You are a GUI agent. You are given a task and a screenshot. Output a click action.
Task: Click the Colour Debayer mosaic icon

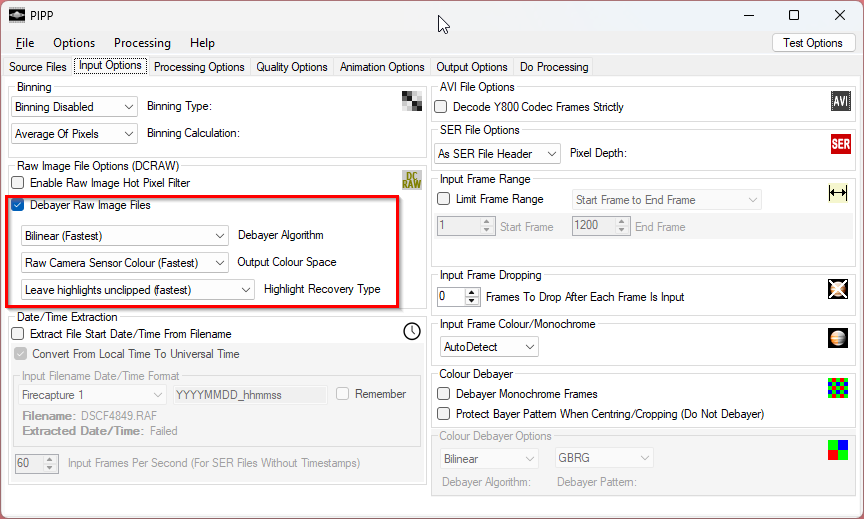click(x=838, y=388)
